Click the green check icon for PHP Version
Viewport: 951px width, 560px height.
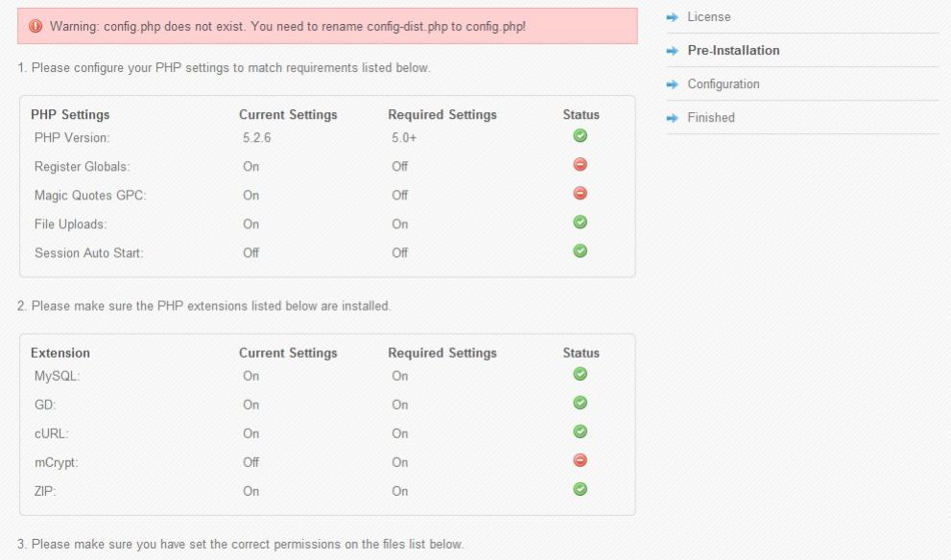580,135
